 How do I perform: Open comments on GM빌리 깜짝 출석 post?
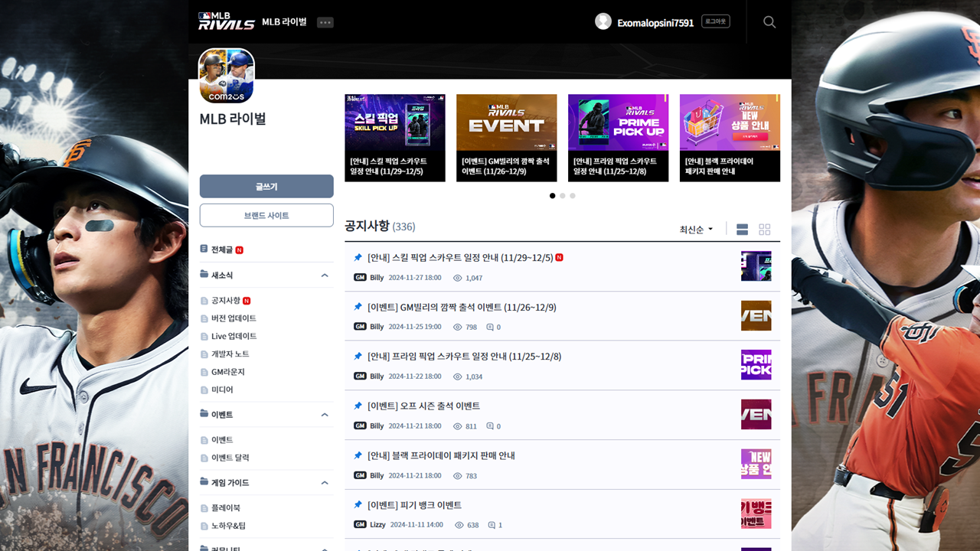coord(494,327)
